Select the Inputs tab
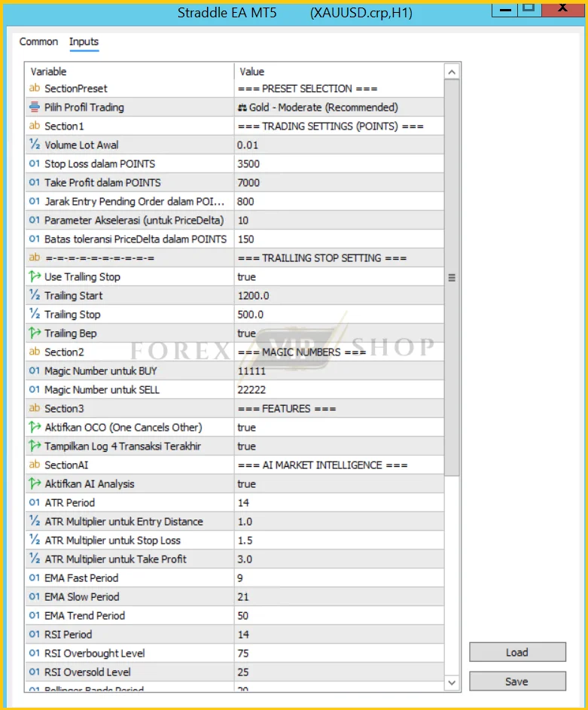 click(84, 41)
